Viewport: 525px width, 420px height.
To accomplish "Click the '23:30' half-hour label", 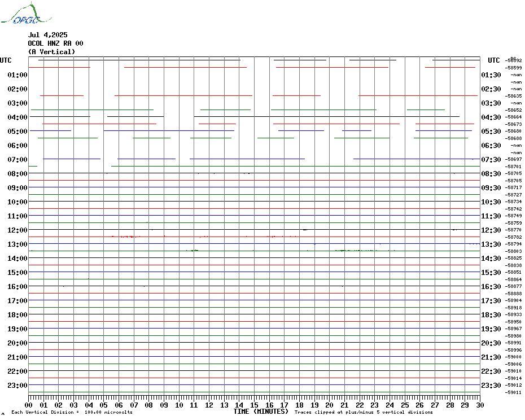I will click(x=491, y=385).
